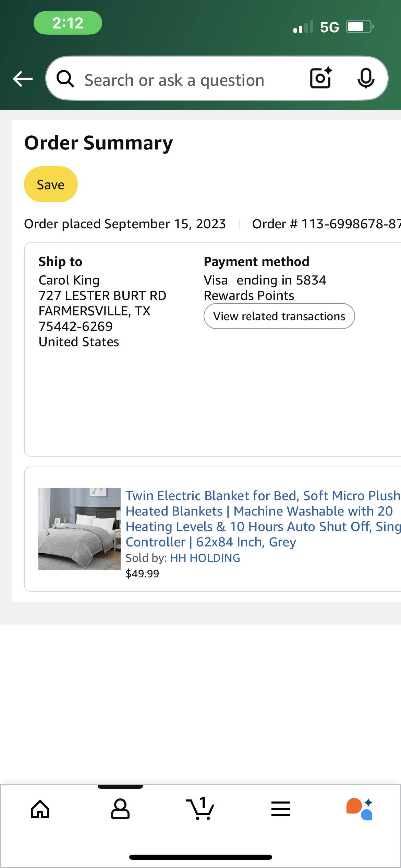Click View related transactions button
This screenshot has width=401, height=868.
[x=279, y=316]
